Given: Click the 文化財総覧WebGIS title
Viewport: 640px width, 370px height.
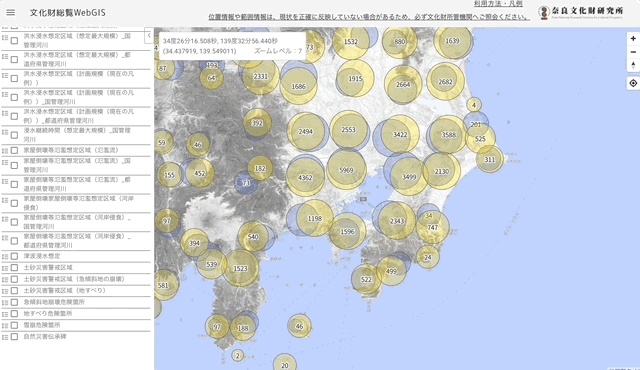Looking at the screenshot, I should coord(67,13).
